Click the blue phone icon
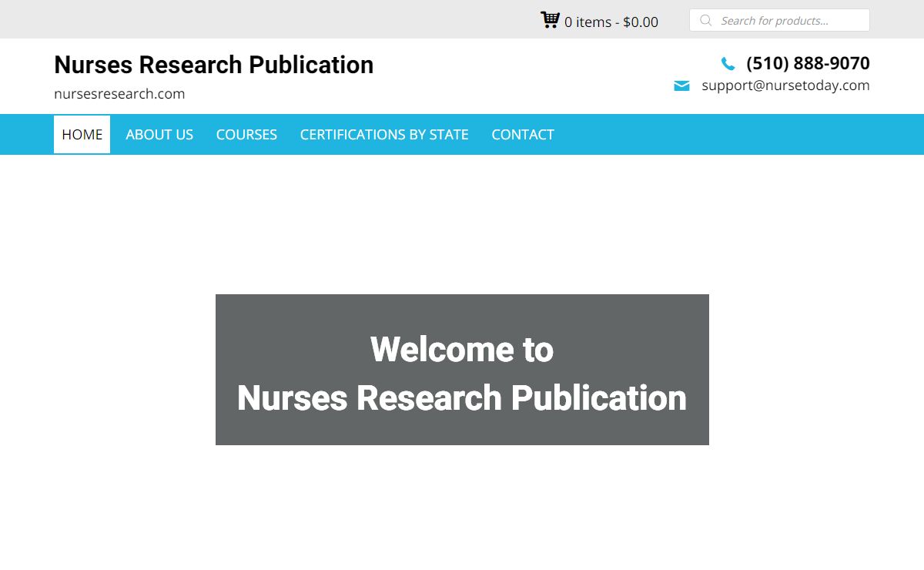The image size is (924, 570). point(728,64)
